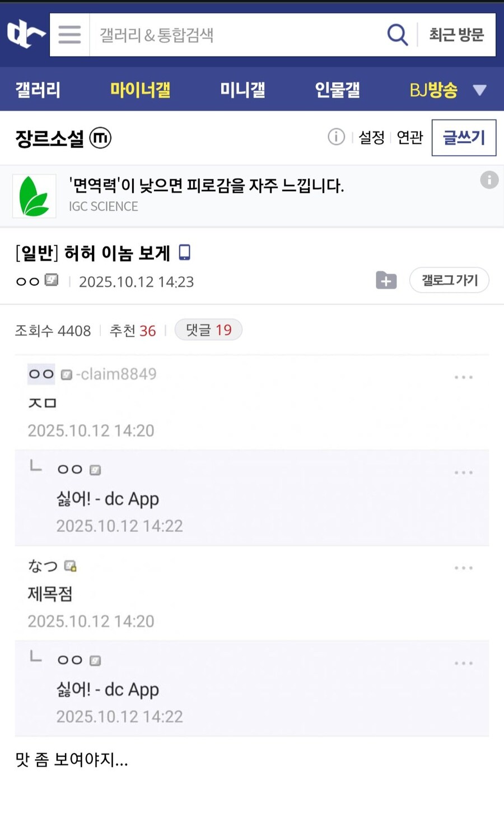Open 최근 방문 recent visits
Screen dimensions: 504x821
[456, 35]
